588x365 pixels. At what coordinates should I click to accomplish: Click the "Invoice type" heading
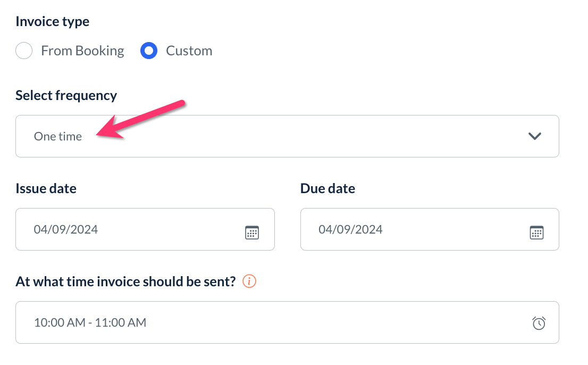click(52, 22)
